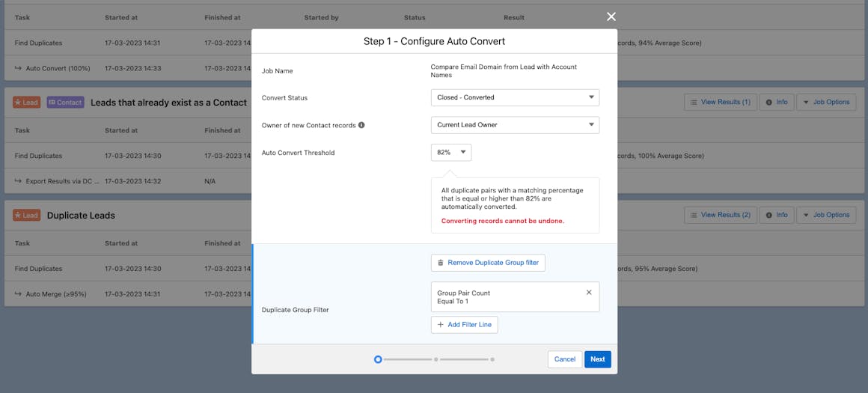
Task: Open Job Options for Duplicate Leads
Action: pos(825,215)
